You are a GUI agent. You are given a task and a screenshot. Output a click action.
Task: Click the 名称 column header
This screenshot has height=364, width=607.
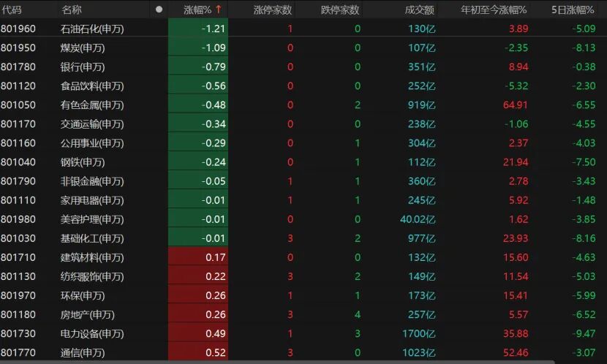tap(72, 10)
